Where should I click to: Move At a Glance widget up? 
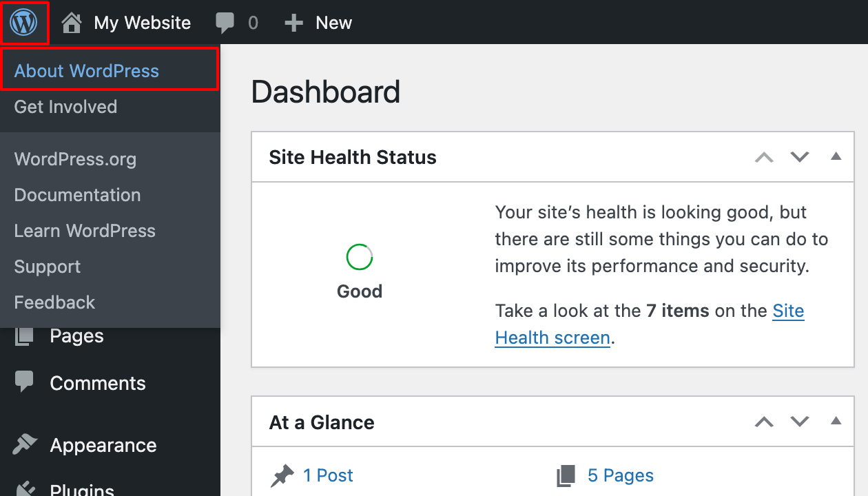point(763,422)
